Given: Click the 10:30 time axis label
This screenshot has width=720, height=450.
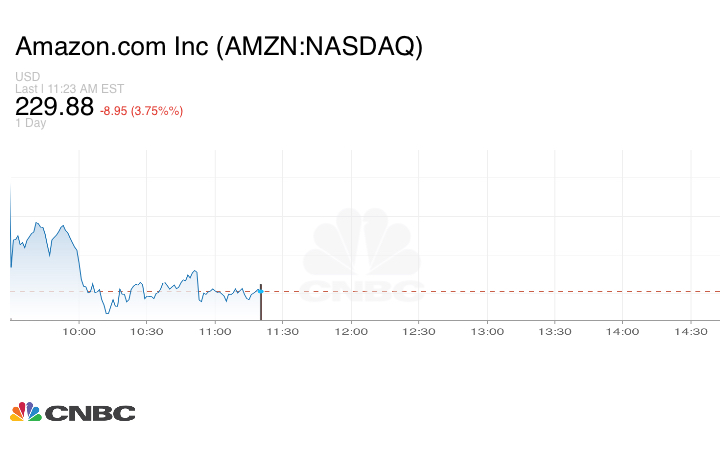Looking at the screenshot, I should click(x=147, y=332).
